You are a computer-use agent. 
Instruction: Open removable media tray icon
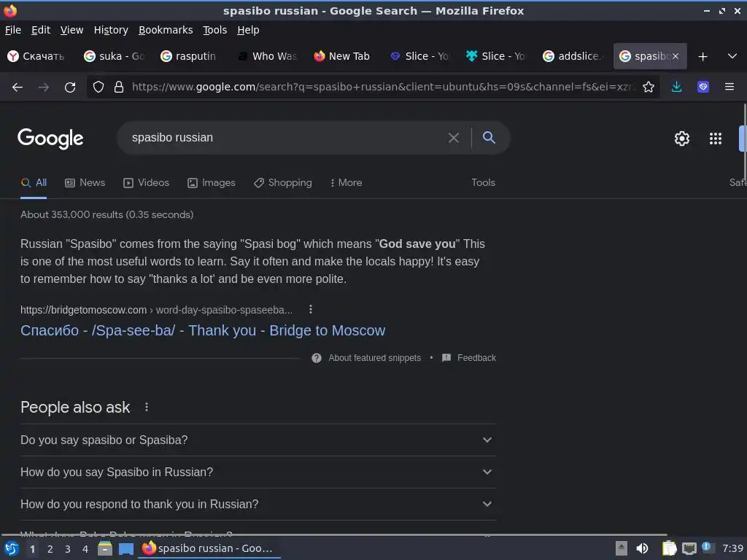pyautogui.click(x=622, y=548)
